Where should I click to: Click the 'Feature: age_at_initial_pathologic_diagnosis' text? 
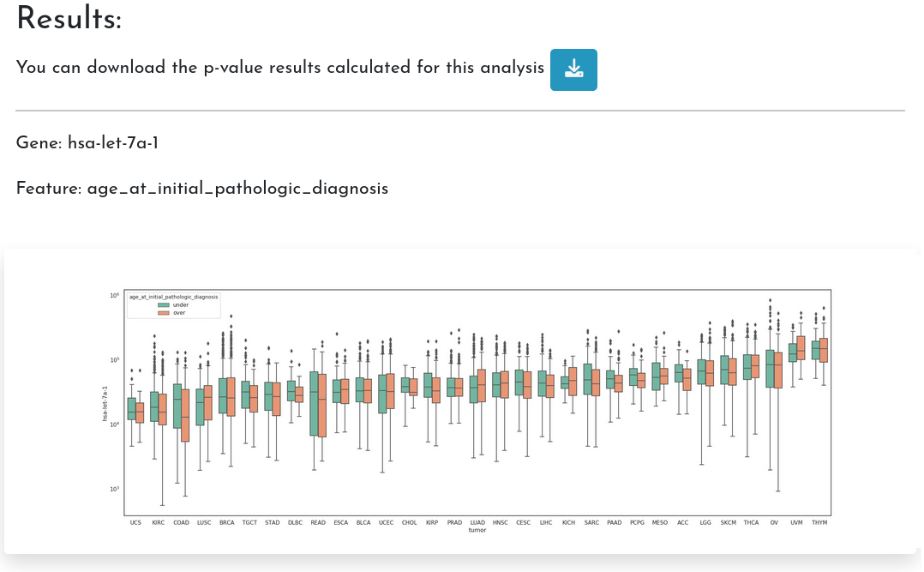[x=202, y=189]
